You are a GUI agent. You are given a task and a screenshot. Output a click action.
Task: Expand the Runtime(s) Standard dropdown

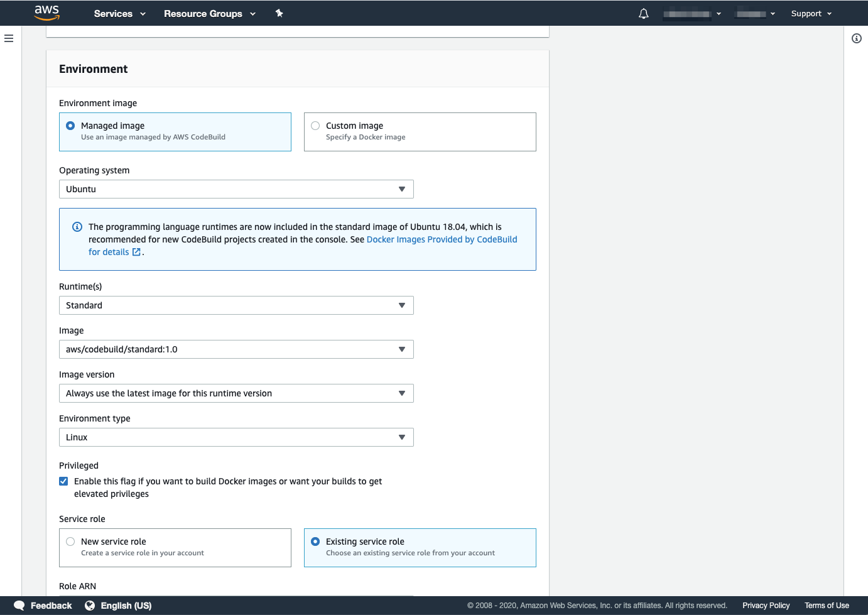236,305
